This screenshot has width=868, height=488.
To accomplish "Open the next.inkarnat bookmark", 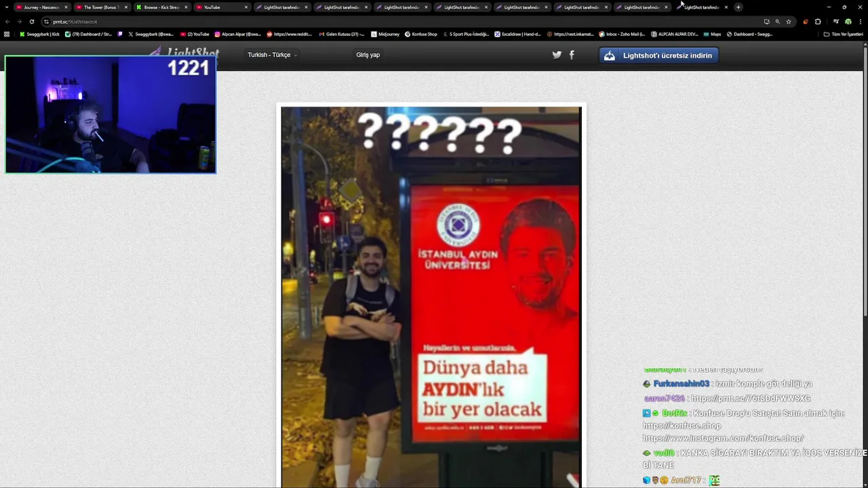I will click(x=570, y=34).
